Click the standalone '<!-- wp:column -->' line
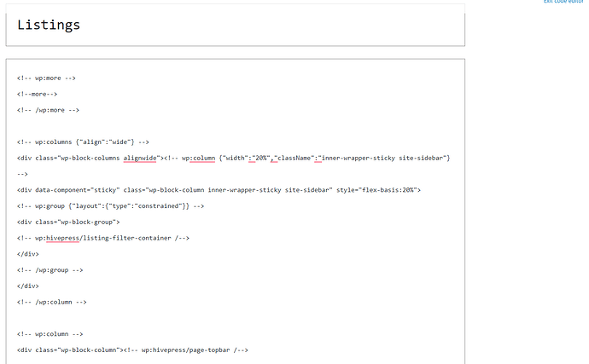Viewport: 589px width, 364px height. [x=50, y=333]
